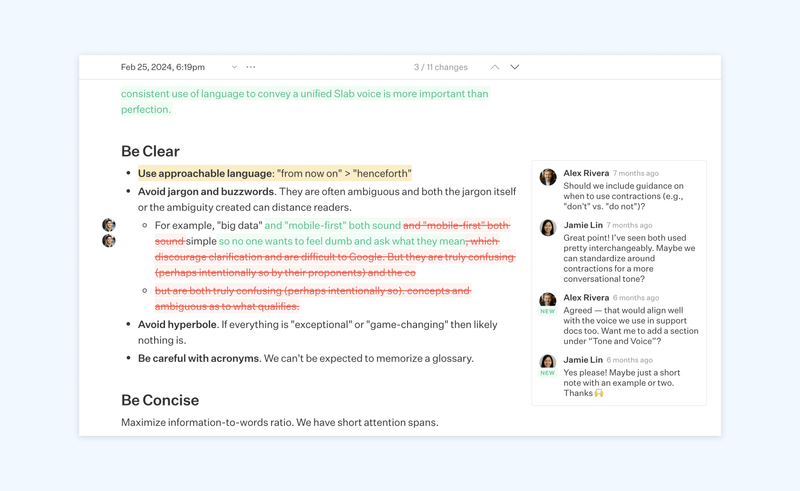Click the NEW badge under Alex Rivera's avatar
This screenshot has width=800, height=491.
(x=548, y=311)
